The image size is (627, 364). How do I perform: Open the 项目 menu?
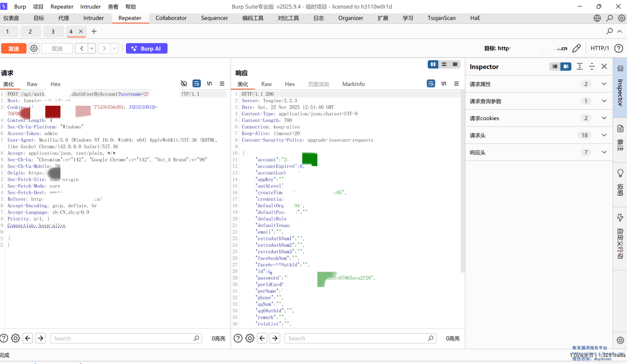[38, 6]
